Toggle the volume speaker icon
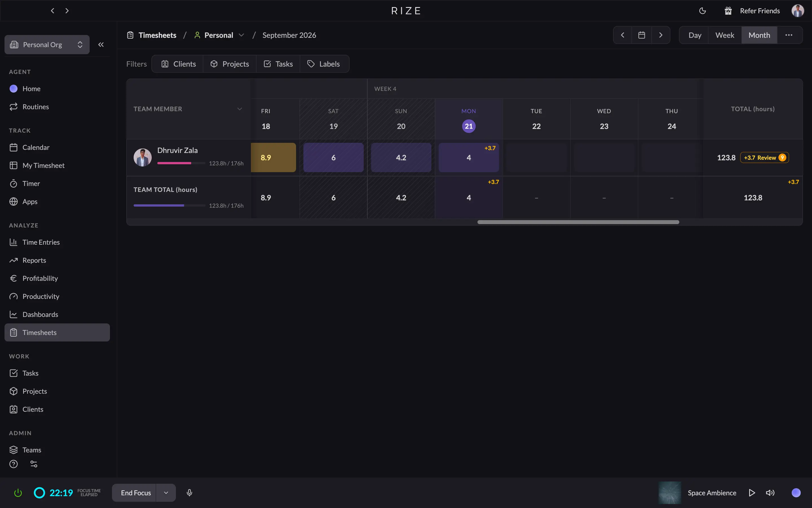This screenshot has width=812, height=508. click(770, 493)
